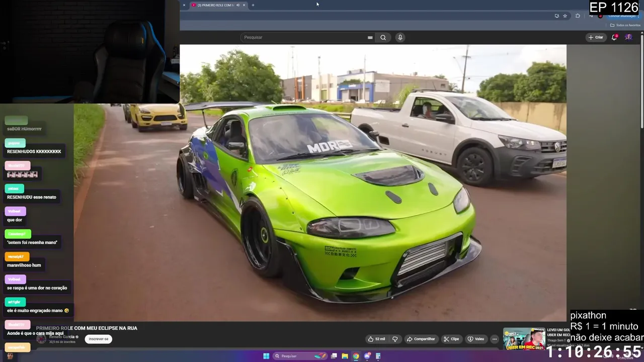Open Windows Start menu
Screen dimensions: 644x362
(266, 356)
